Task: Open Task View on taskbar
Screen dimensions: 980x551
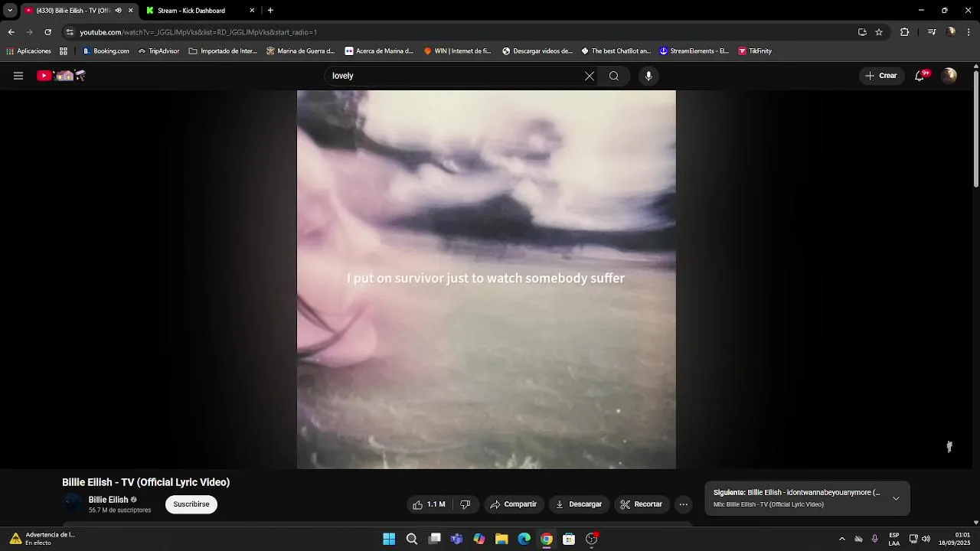Action: pyautogui.click(x=434, y=540)
